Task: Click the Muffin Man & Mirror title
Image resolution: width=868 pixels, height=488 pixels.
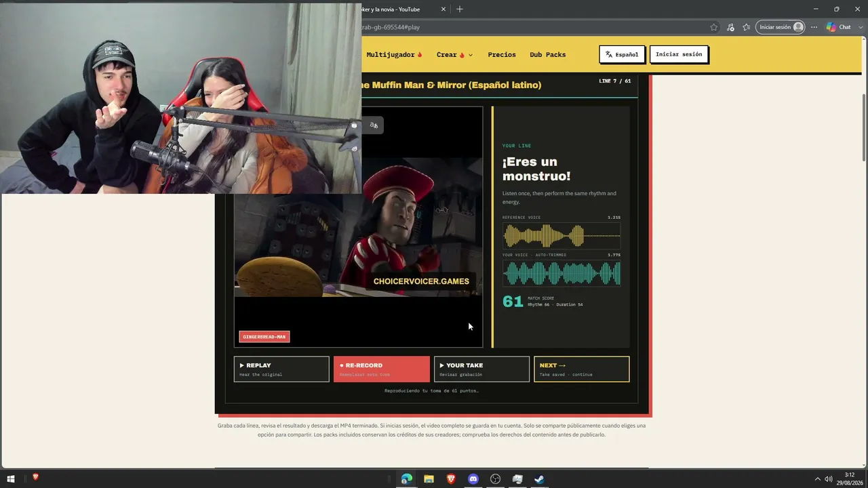Action: (x=452, y=85)
